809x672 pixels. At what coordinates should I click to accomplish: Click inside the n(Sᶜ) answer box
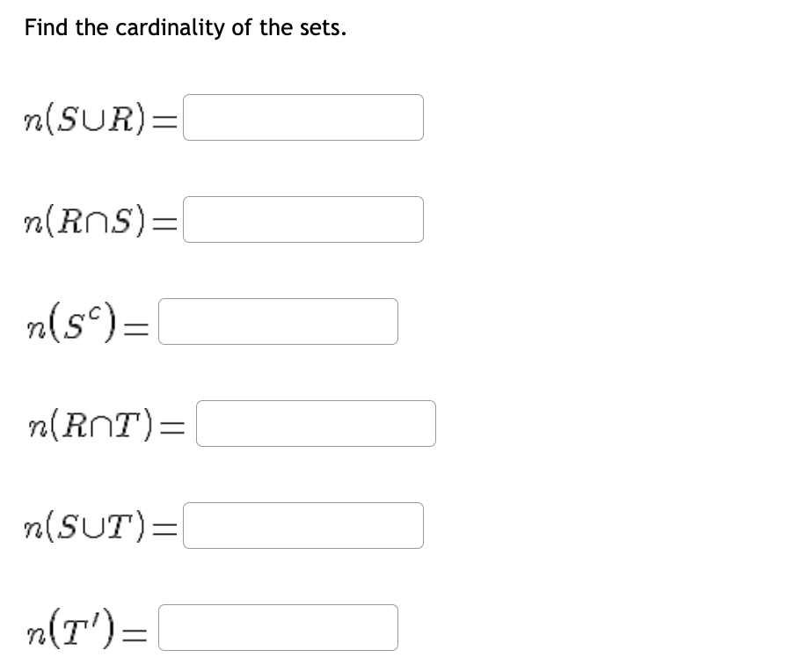pyautogui.click(x=277, y=321)
